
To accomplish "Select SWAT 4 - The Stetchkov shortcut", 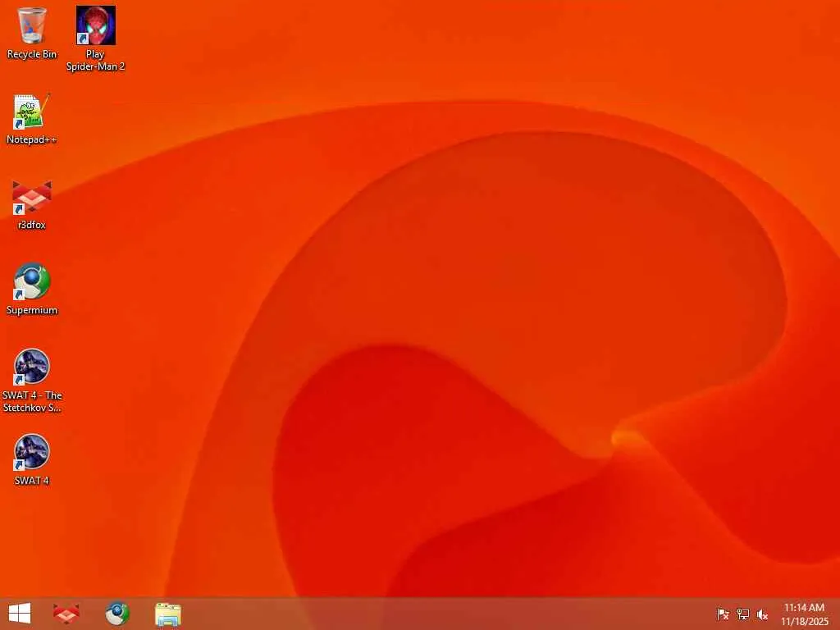I will (x=32, y=381).
